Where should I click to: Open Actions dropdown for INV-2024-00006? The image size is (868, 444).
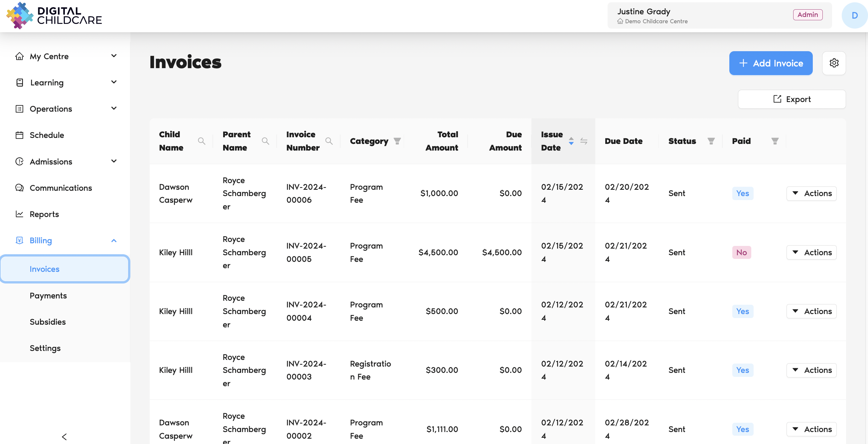pyautogui.click(x=811, y=193)
